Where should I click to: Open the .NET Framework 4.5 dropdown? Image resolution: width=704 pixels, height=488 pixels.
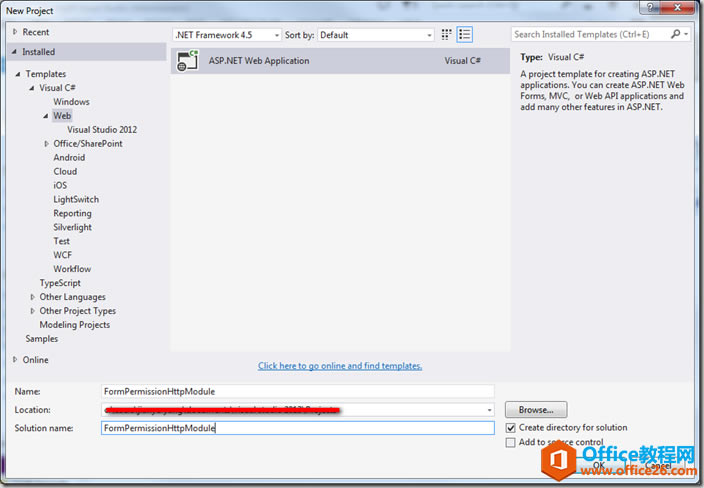pyautogui.click(x=227, y=35)
